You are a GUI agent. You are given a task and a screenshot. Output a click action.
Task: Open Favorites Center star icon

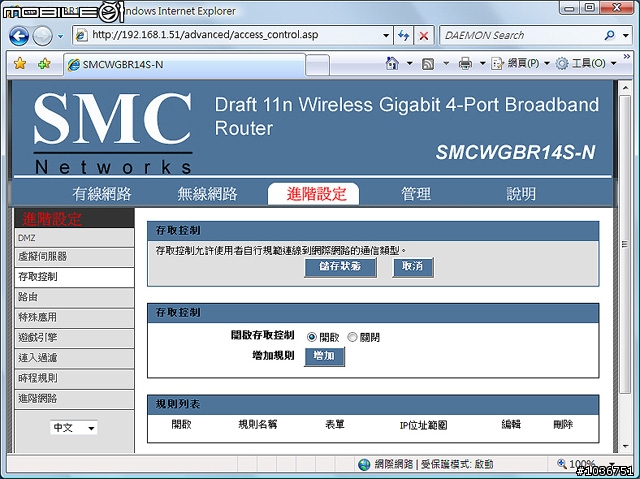pos(20,64)
